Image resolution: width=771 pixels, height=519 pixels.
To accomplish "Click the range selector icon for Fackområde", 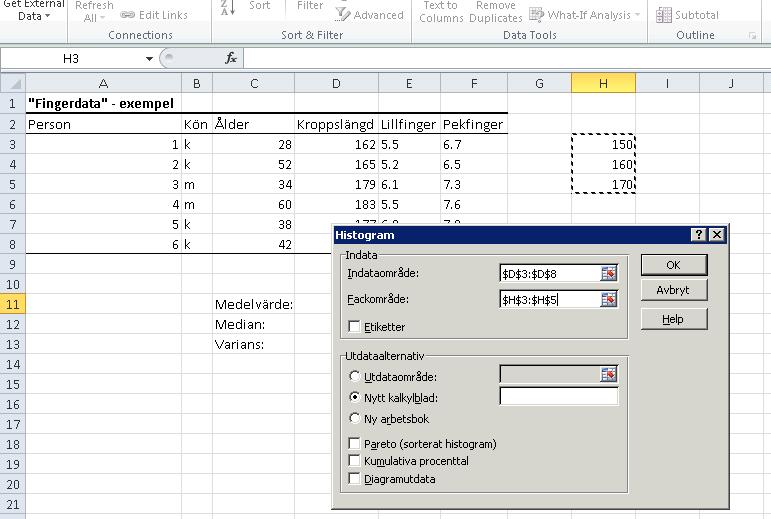I will [609, 299].
